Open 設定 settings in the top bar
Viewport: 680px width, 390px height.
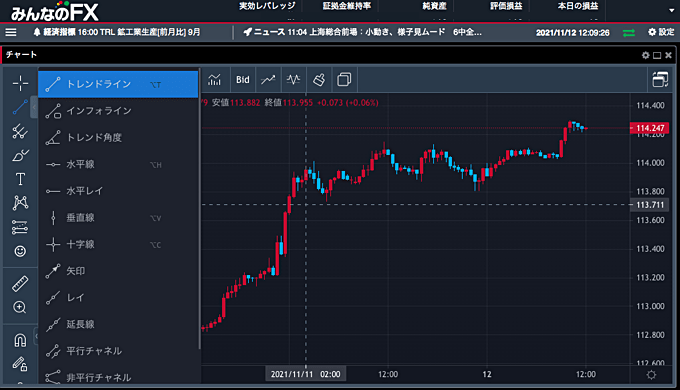point(661,32)
